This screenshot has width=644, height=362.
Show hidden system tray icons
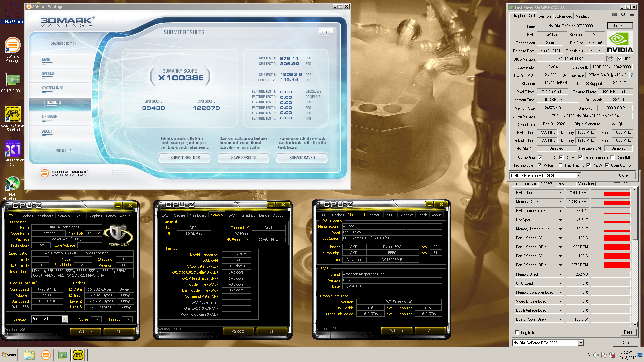[589, 355]
